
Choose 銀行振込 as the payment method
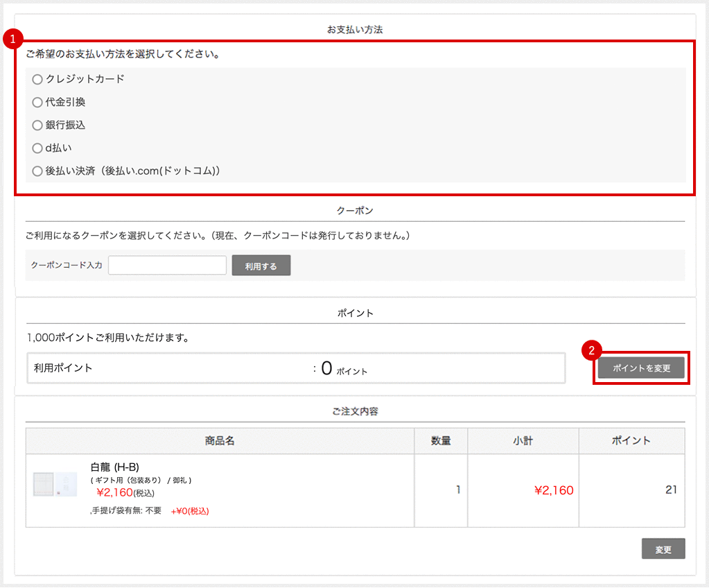tap(37, 125)
